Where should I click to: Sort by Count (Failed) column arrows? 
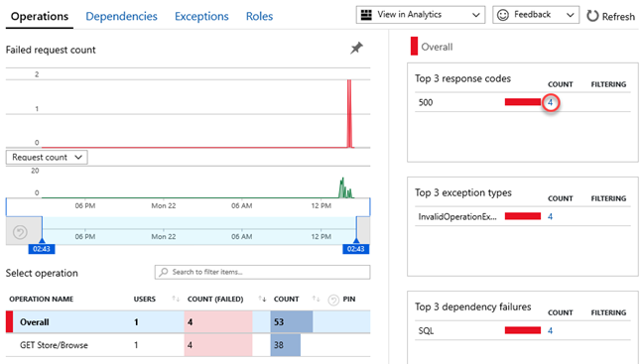262,299
